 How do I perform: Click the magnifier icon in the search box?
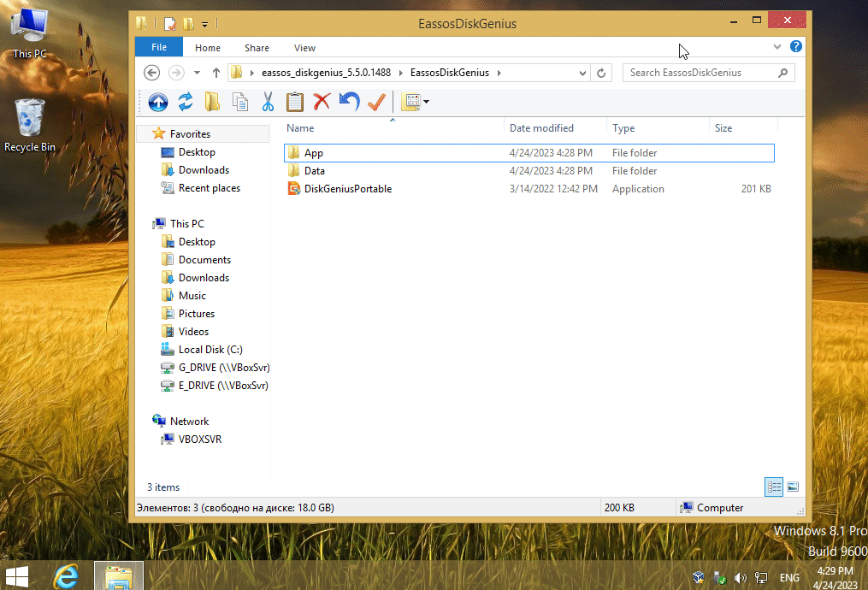782,73
